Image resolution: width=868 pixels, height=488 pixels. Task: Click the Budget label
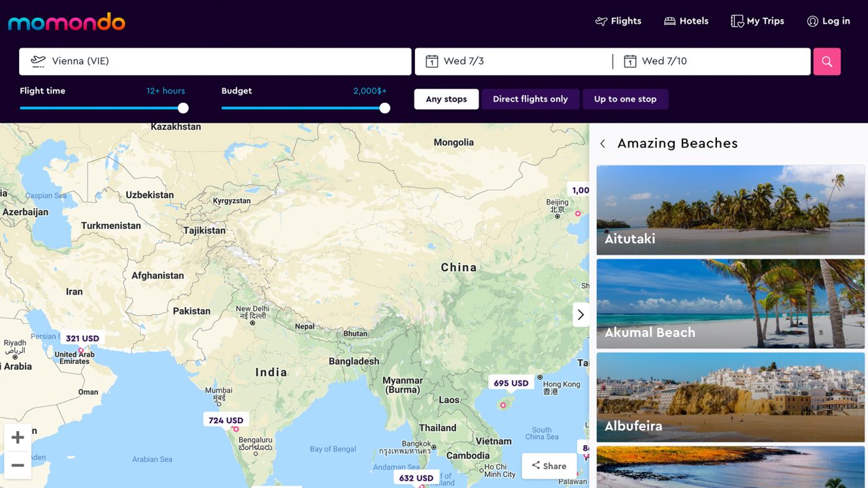click(x=237, y=91)
